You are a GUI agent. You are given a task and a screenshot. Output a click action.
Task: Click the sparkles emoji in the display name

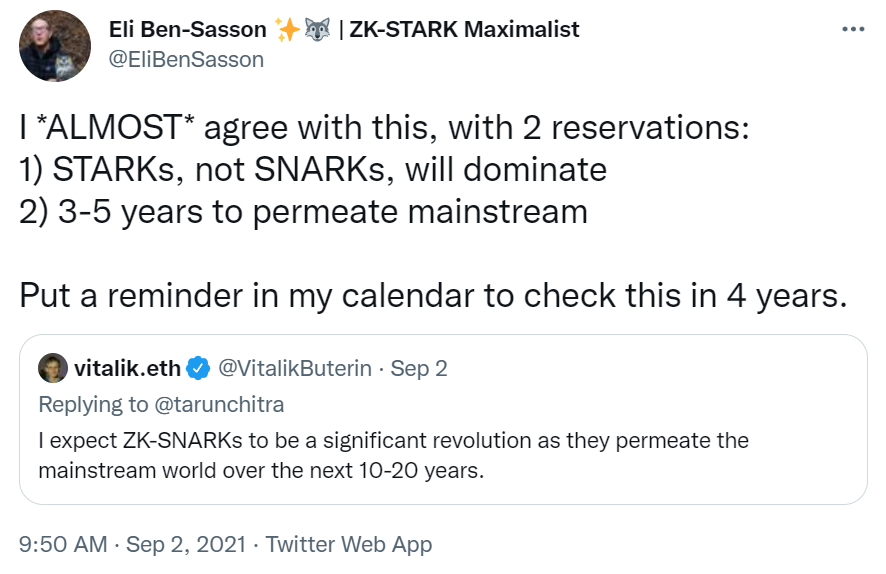coord(288,30)
